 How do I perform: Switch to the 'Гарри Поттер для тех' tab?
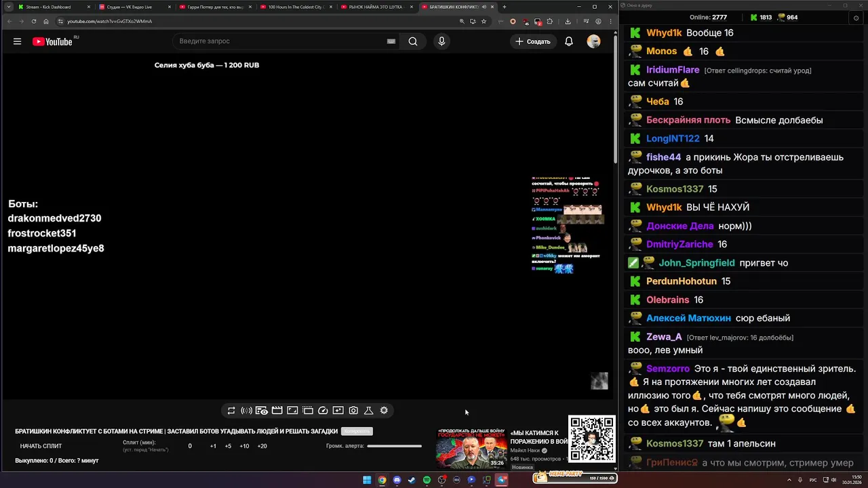coord(215,7)
